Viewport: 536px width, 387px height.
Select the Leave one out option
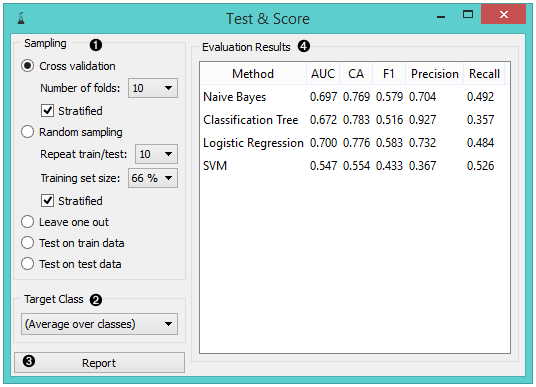coord(27,222)
